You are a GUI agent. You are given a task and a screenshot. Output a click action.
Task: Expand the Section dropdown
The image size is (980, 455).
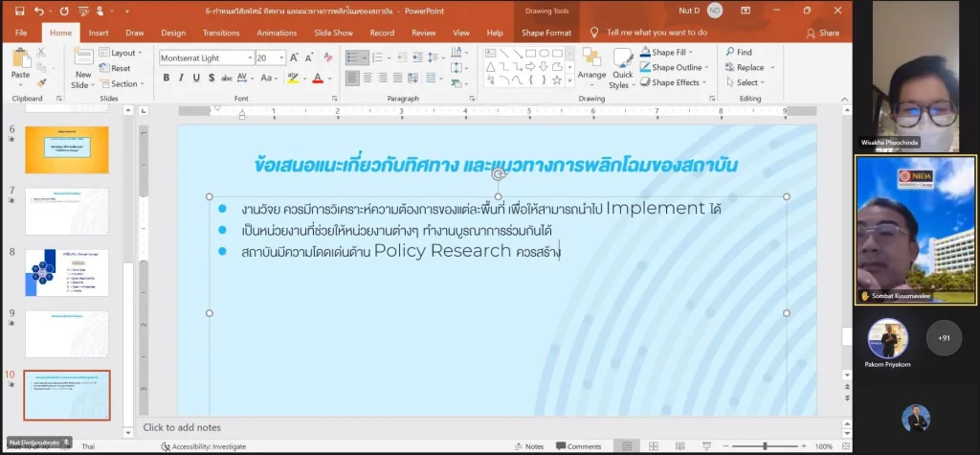(x=122, y=83)
